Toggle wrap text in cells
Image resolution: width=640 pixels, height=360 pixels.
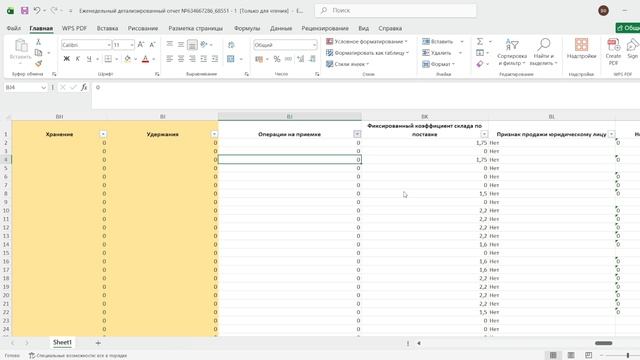click(x=231, y=44)
